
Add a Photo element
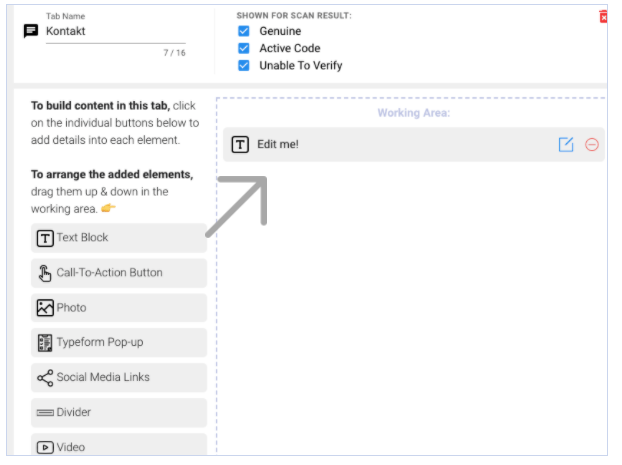(x=119, y=308)
